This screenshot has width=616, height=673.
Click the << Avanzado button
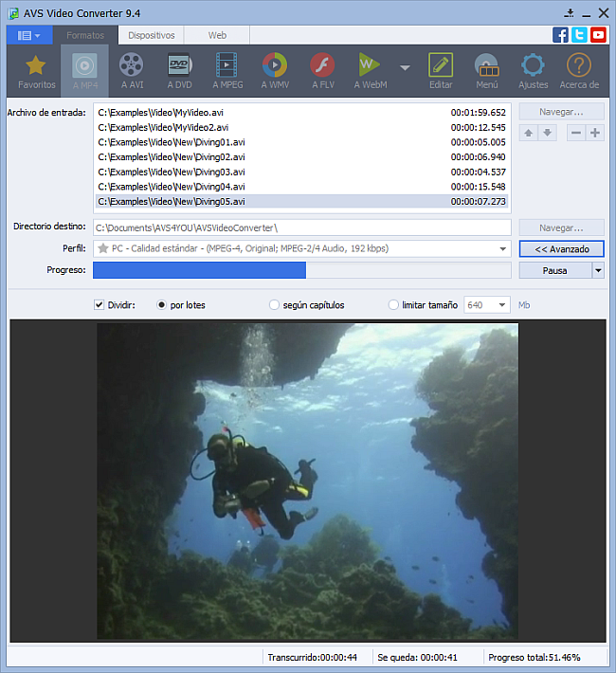coord(561,248)
